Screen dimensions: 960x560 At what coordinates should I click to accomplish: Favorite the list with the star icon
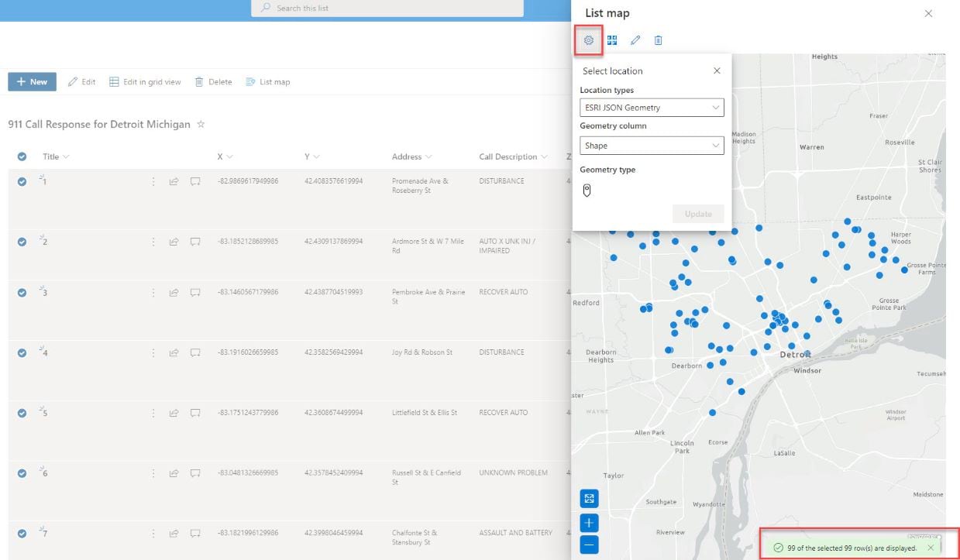coord(201,124)
